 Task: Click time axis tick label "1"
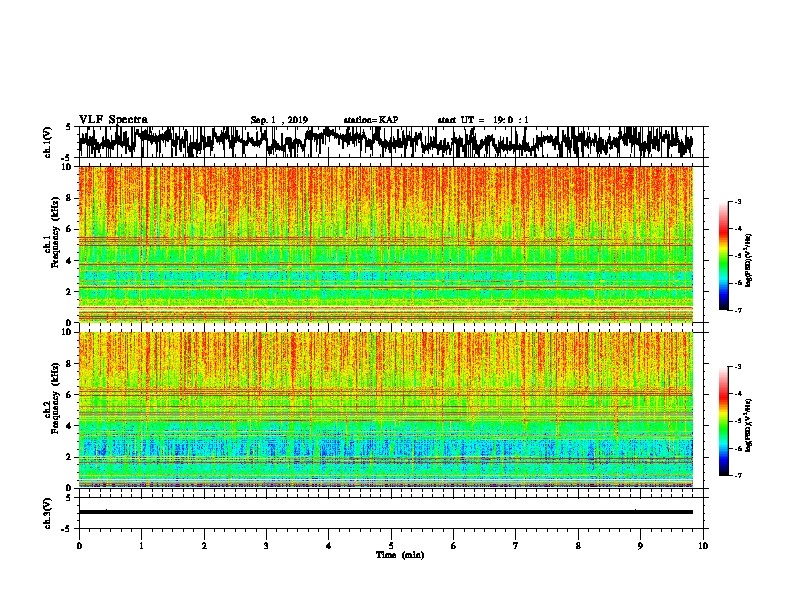coord(141,546)
